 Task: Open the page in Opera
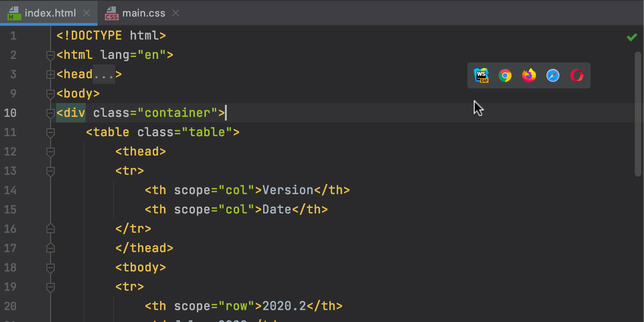coord(576,75)
